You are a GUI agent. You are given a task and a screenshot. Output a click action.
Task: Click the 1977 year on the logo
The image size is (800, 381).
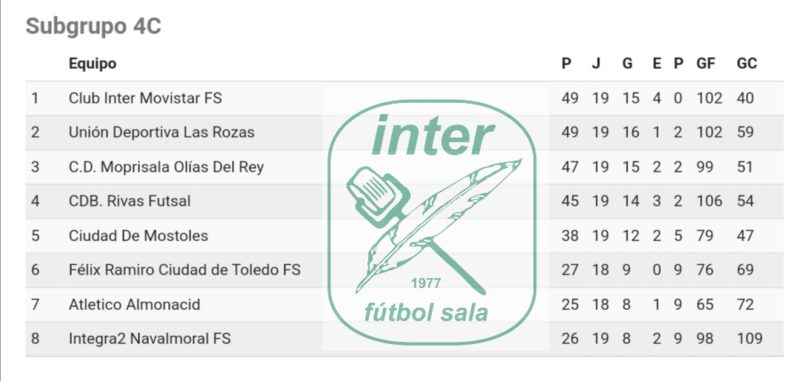pos(426,284)
